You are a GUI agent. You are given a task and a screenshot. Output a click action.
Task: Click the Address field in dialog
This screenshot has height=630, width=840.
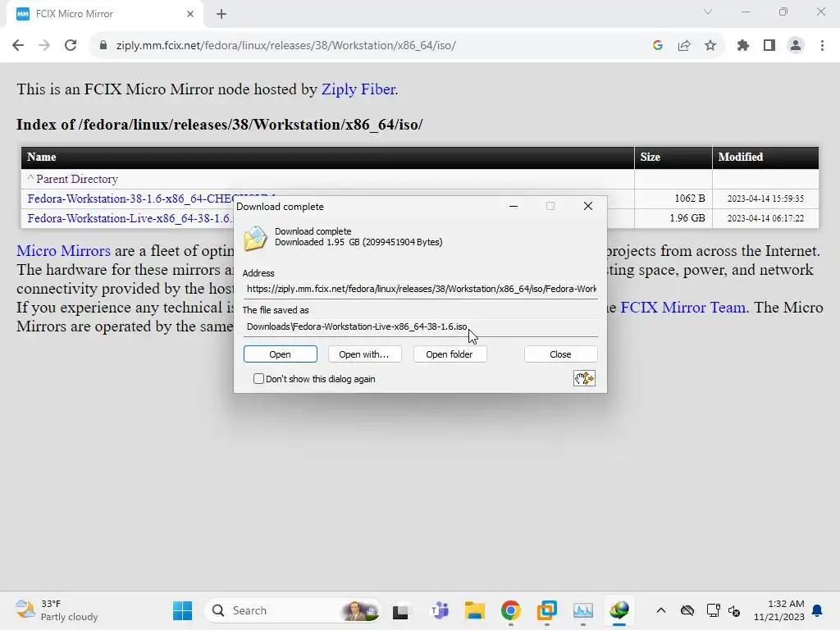[421, 290]
